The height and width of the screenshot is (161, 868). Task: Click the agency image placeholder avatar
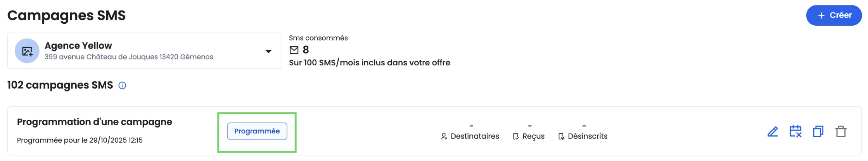[x=27, y=51]
